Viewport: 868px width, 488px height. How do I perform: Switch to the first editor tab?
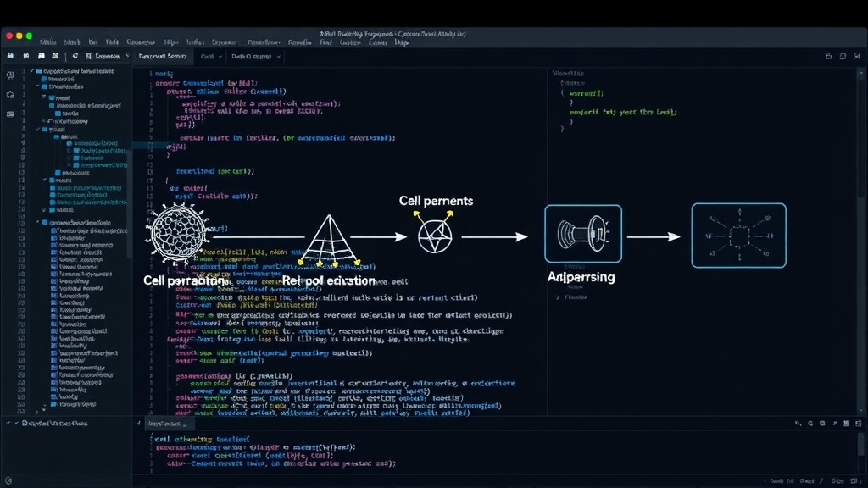(162, 57)
